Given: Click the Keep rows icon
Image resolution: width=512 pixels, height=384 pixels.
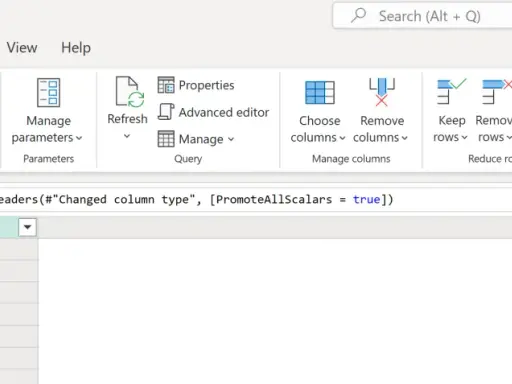Looking at the screenshot, I should (452, 91).
